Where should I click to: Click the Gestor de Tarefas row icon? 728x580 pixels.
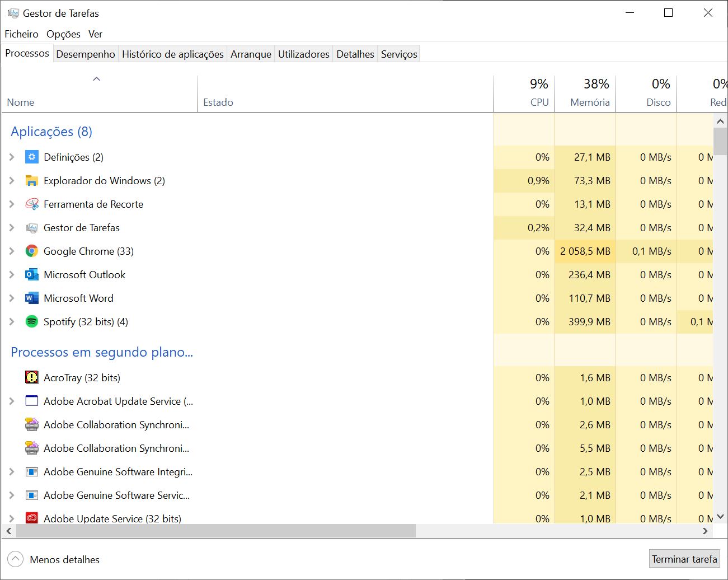coord(32,228)
